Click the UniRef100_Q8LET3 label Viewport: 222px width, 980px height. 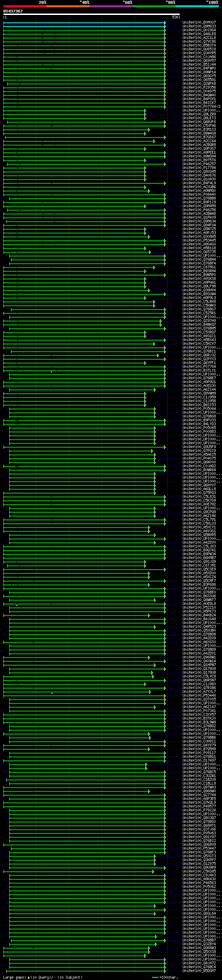coord(199,118)
